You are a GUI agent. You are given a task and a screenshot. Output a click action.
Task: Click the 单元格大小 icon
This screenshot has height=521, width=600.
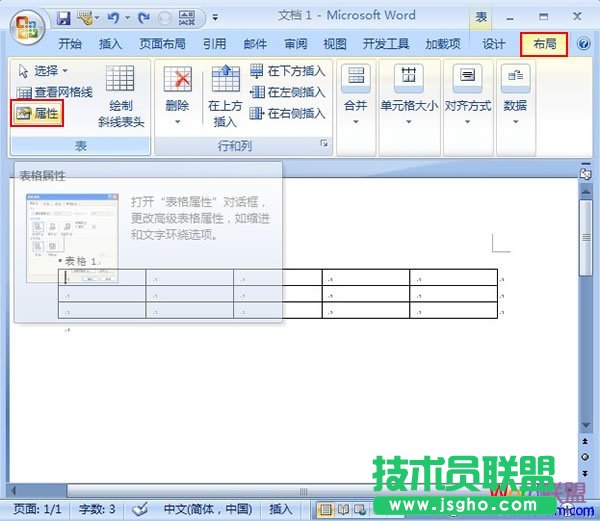pos(408,78)
